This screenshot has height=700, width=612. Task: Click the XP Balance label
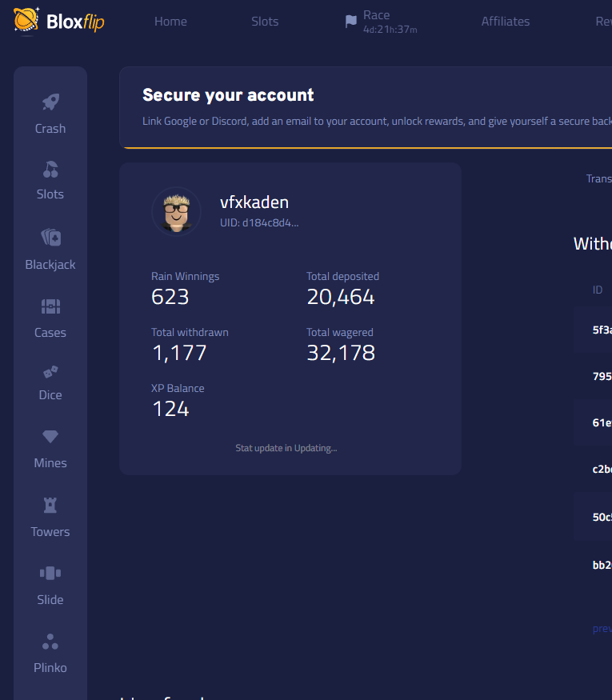tap(178, 388)
